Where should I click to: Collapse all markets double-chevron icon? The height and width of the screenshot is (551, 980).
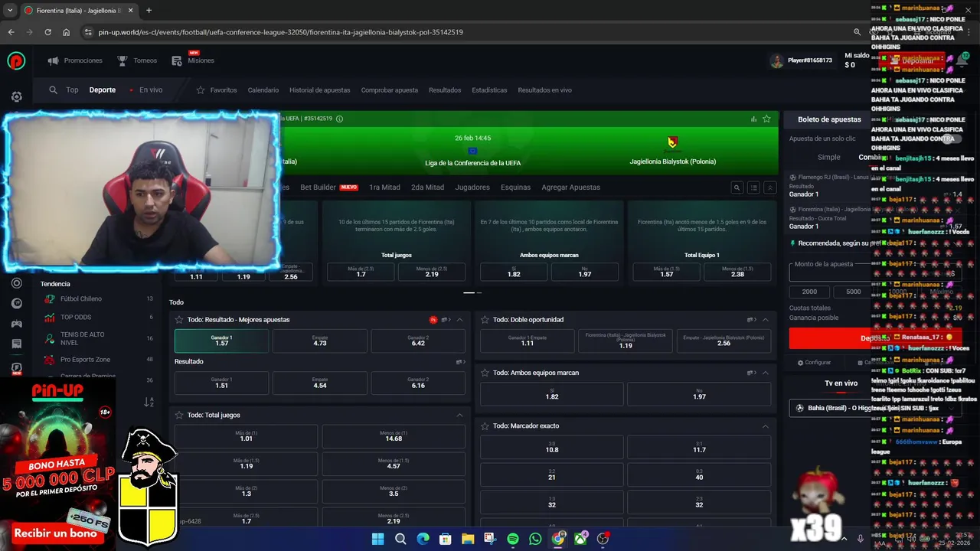coord(770,187)
